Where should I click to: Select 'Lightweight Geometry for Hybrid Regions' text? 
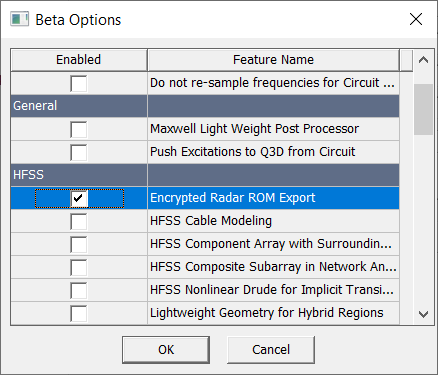(x=267, y=313)
